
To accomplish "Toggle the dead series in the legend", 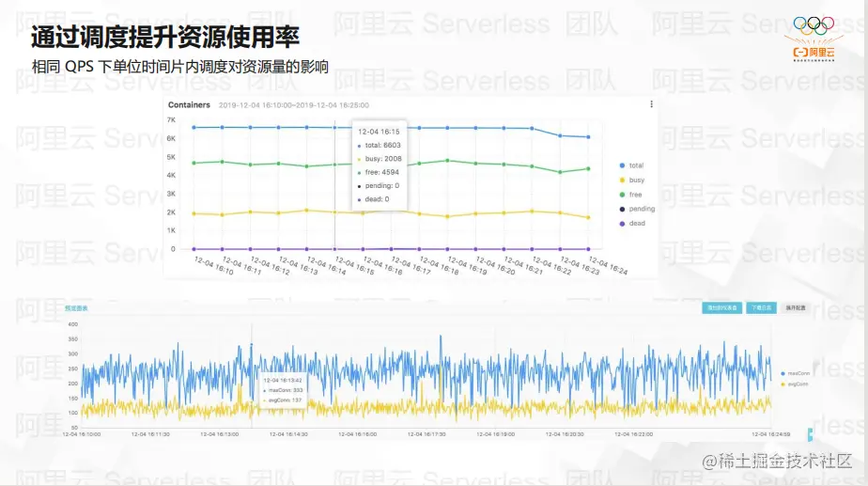I will (632, 224).
